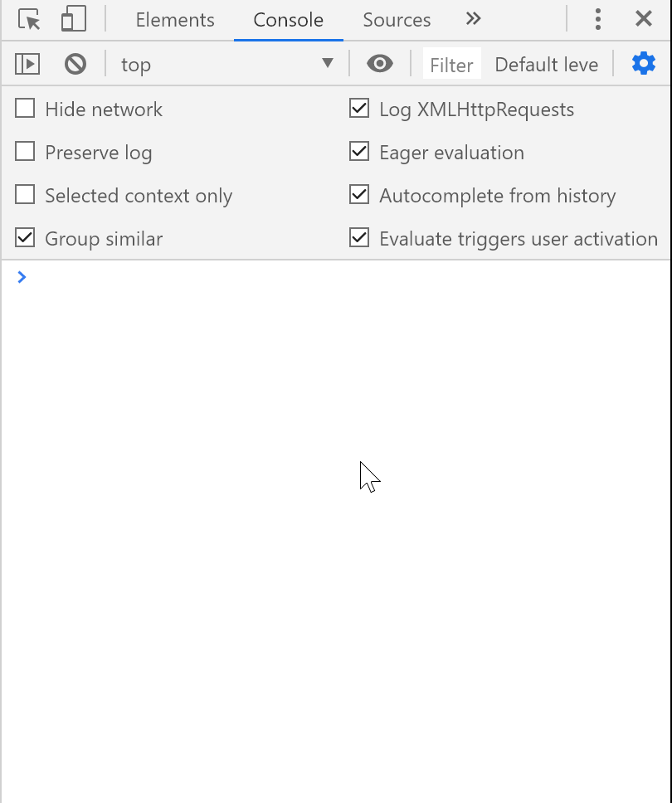This screenshot has height=803, width=672.
Task: Switch to the Elements tab
Action: tap(175, 20)
